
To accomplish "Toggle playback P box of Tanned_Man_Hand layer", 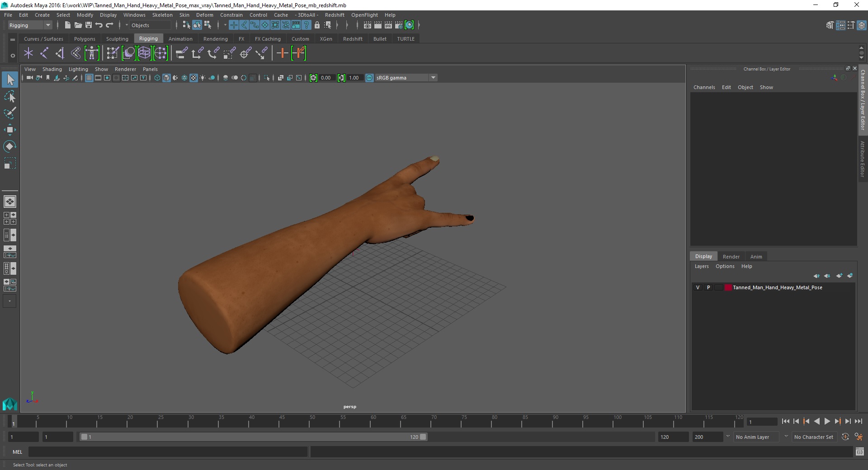I will [708, 287].
